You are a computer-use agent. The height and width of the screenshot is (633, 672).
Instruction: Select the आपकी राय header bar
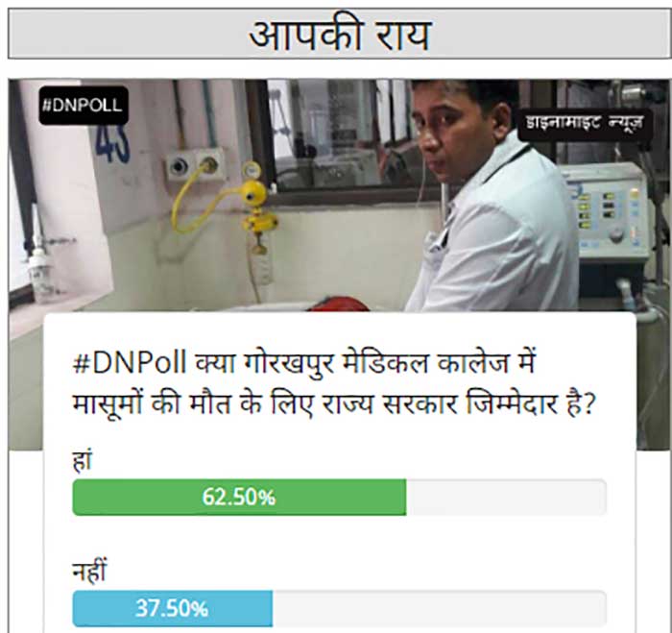[339, 34]
